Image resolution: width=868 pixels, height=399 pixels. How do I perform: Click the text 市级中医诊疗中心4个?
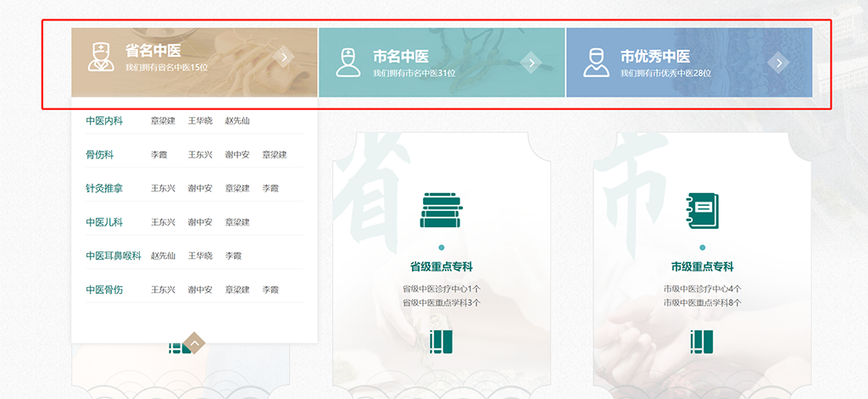pos(702,288)
